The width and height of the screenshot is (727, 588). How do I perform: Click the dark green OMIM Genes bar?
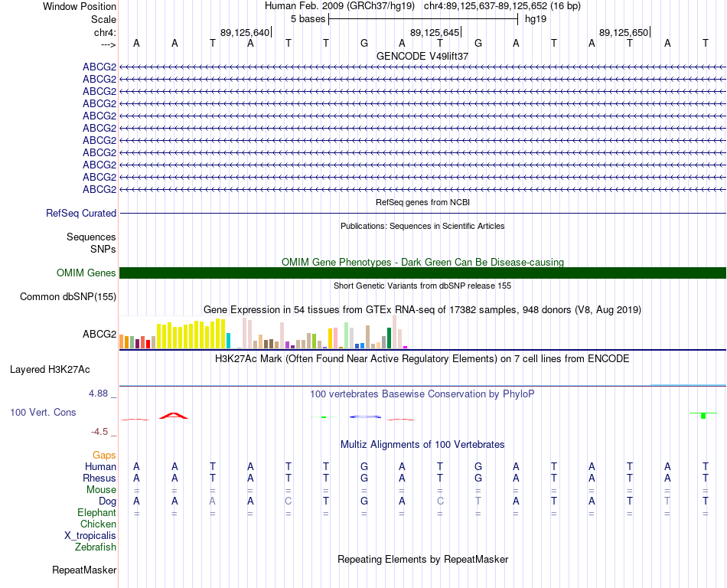422,273
